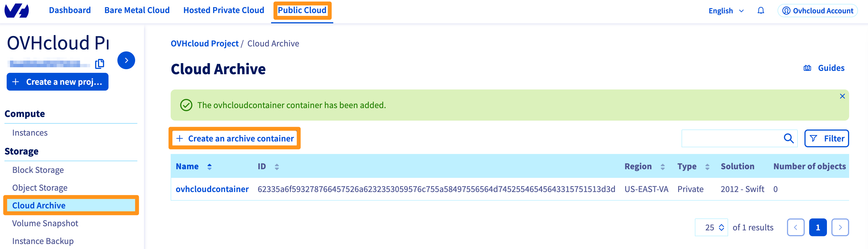Screen dimensions: 868x249
Task: Click Create an archive container
Action: pos(234,138)
